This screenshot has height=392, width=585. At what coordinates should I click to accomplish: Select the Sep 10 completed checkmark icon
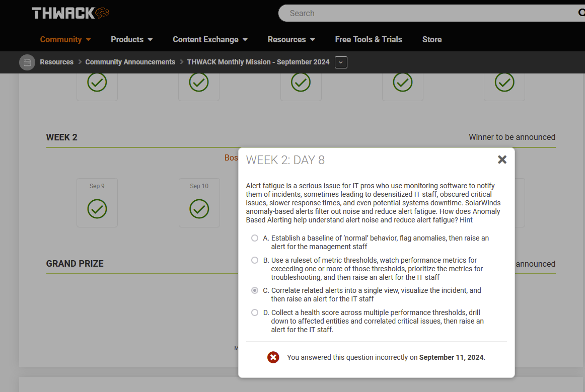[x=199, y=209]
